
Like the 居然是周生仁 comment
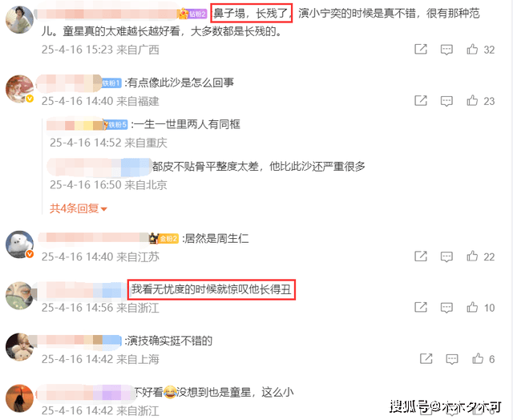coord(472,256)
